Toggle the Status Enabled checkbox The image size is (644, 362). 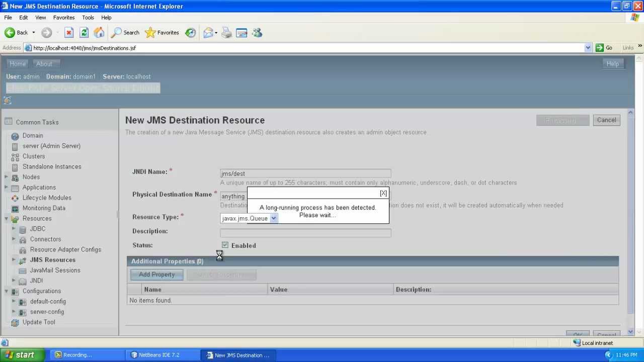[225, 245]
